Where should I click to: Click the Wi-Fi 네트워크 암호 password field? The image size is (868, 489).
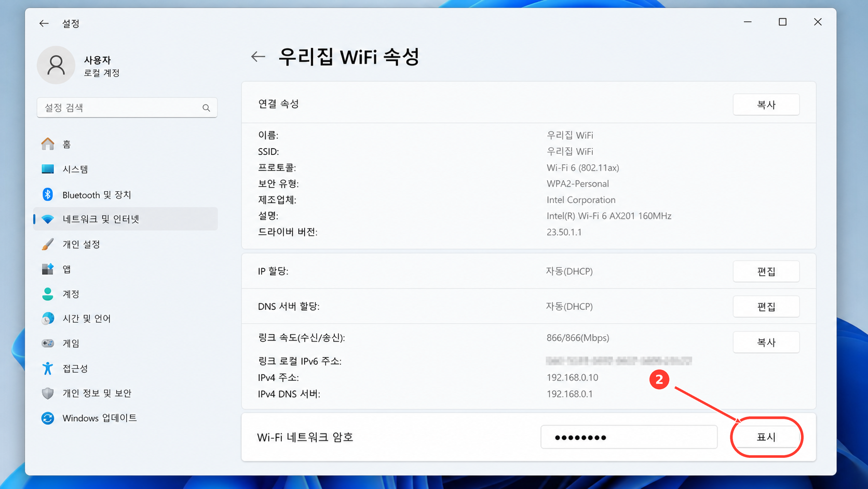(x=629, y=437)
